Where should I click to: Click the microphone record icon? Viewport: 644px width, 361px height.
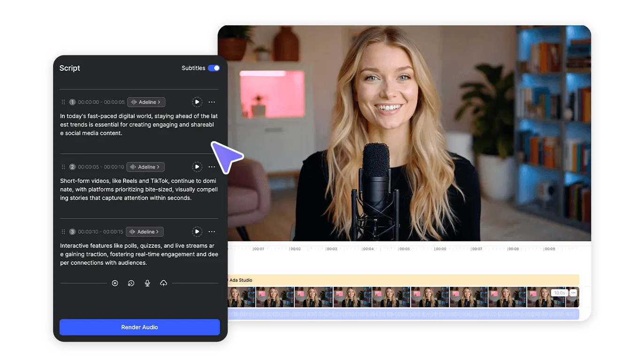[147, 283]
